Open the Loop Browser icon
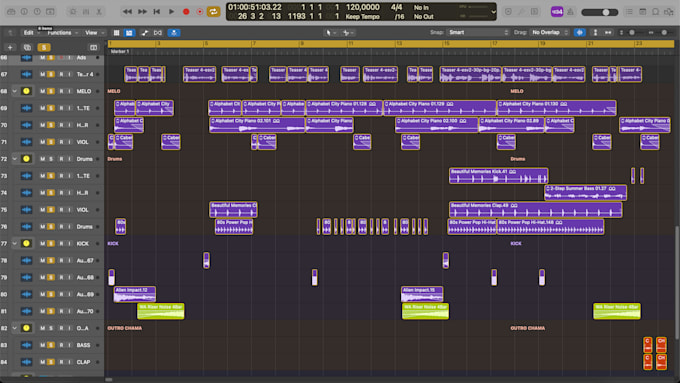The height and width of the screenshot is (383, 680). click(656, 12)
